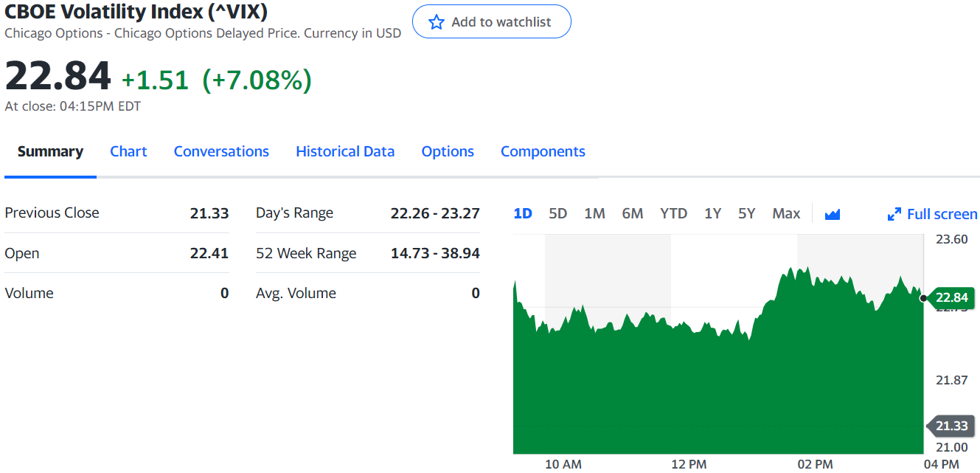Click the 10 AM time axis label
The image size is (980, 473).
[x=563, y=464]
